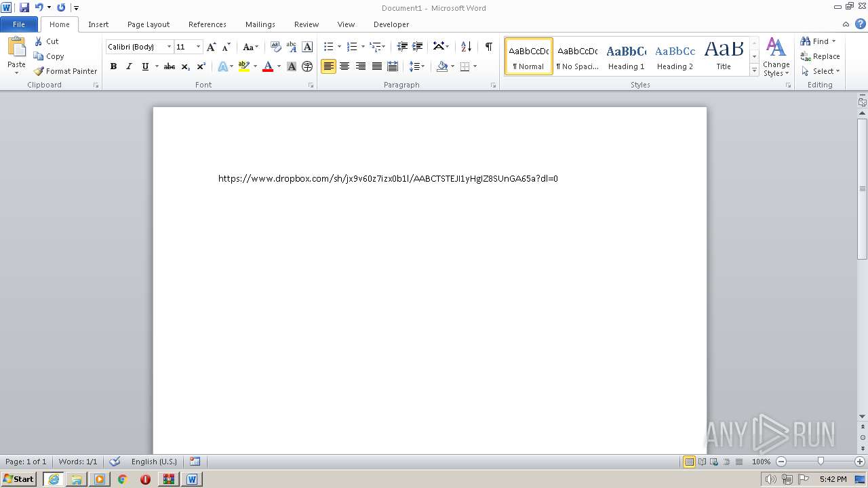Apply the red font color
The height and width of the screenshot is (488, 868).
click(x=268, y=66)
